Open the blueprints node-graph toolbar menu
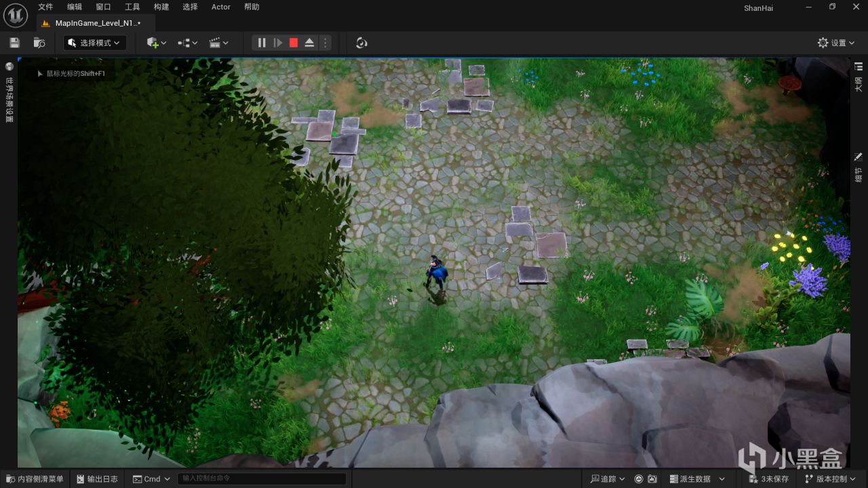Screen dimensions: 868x488 (x=188, y=43)
